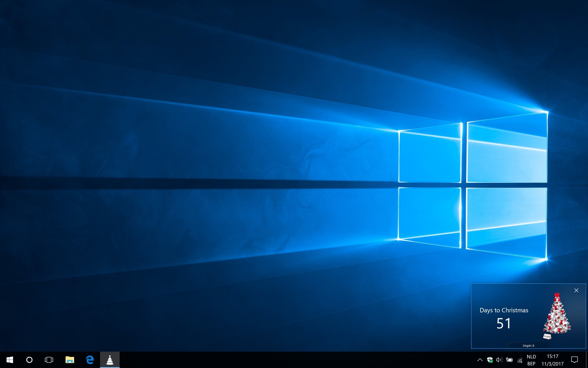Launch Microsoft Edge from the taskbar

point(90,360)
